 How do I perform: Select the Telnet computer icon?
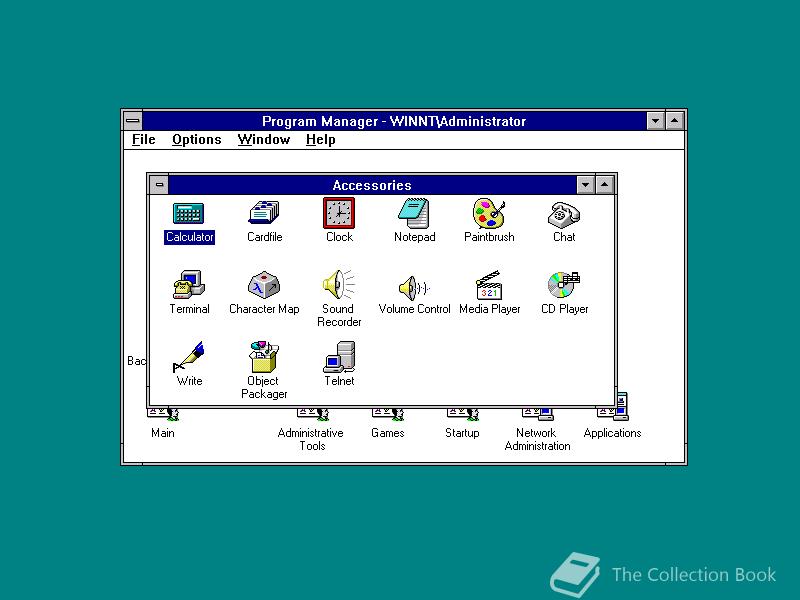click(x=339, y=357)
